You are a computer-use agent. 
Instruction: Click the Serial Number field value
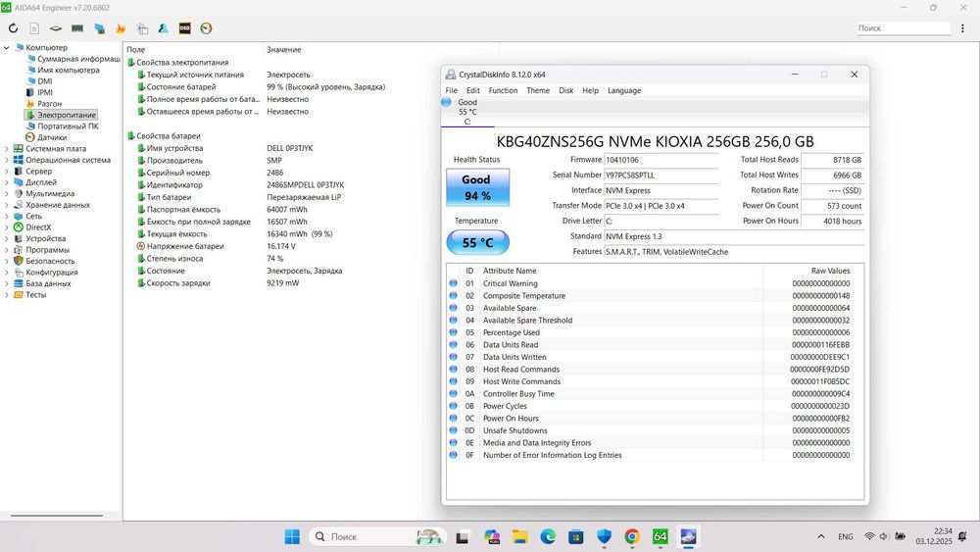(661, 176)
